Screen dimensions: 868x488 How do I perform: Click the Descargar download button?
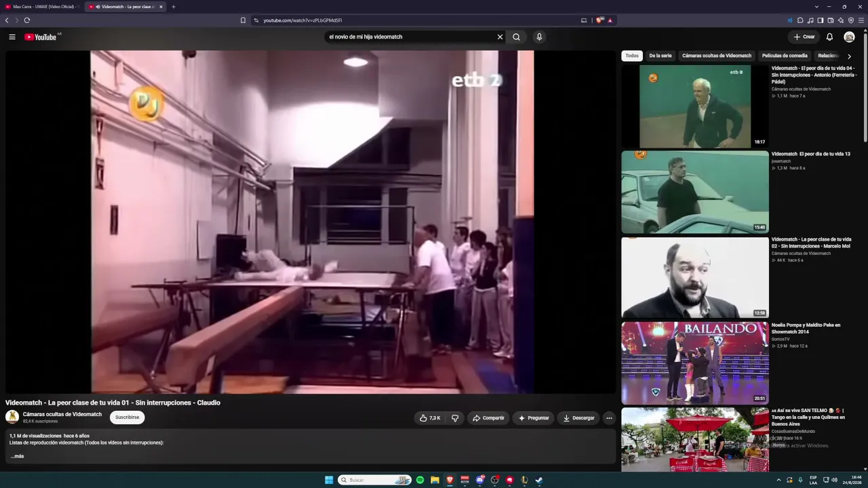tap(578, 418)
